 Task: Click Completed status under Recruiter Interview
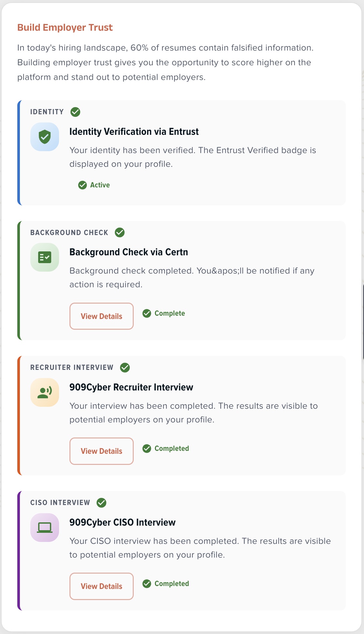pyautogui.click(x=172, y=449)
